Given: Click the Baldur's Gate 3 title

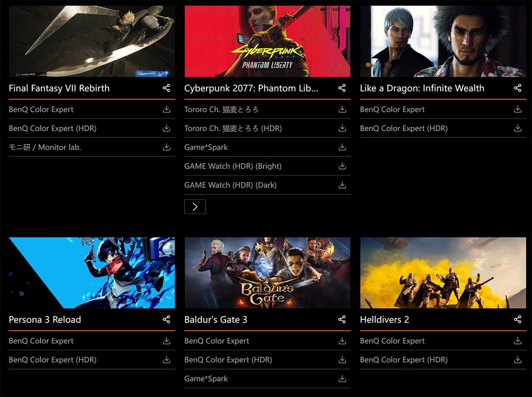Looking at the screenshot, I should [216, 319].
